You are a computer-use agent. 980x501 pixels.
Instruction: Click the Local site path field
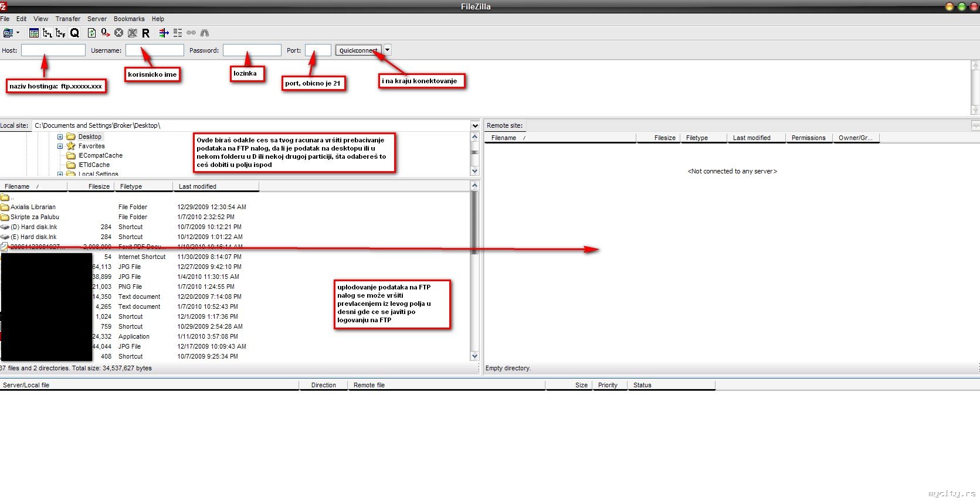(251, 125)
